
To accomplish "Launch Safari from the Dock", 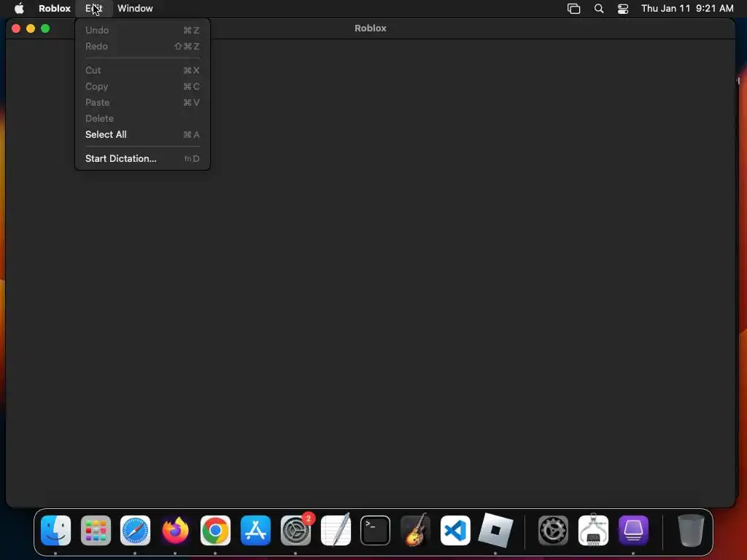I will click(x=135, y=530).
